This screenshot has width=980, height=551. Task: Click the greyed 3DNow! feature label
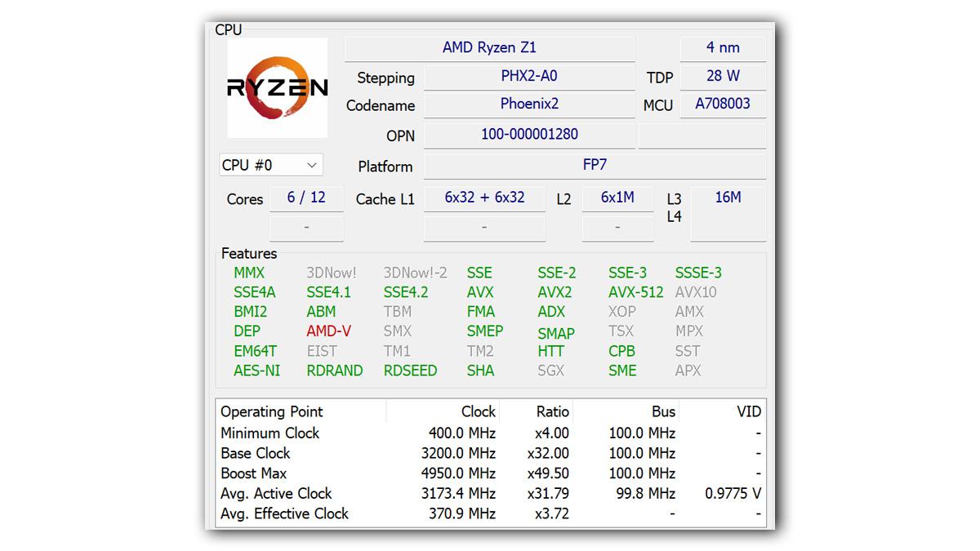click(332, 273)
